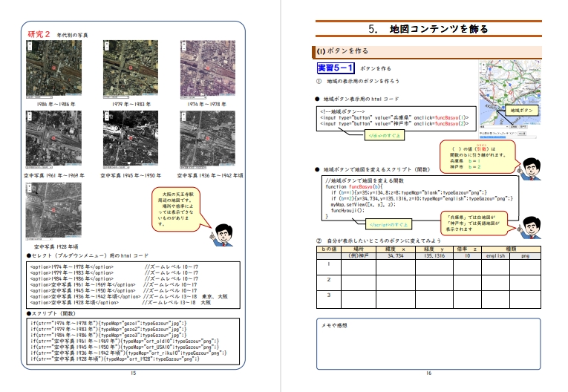568x392 pixels.
Task: Click the example cell (例)神戸
Action: (359, 256)
